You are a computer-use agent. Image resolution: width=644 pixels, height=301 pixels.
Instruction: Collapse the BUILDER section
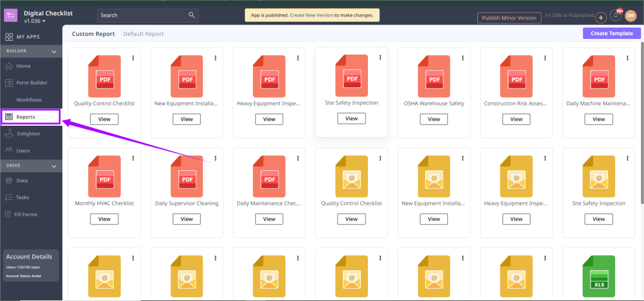(x=54, y=51)
